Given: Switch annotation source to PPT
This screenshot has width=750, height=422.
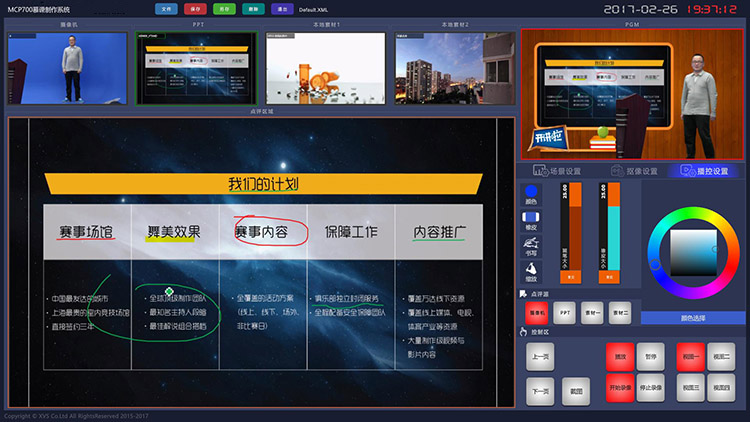Looking at the screenshot, I should click(x=565, y=313).
